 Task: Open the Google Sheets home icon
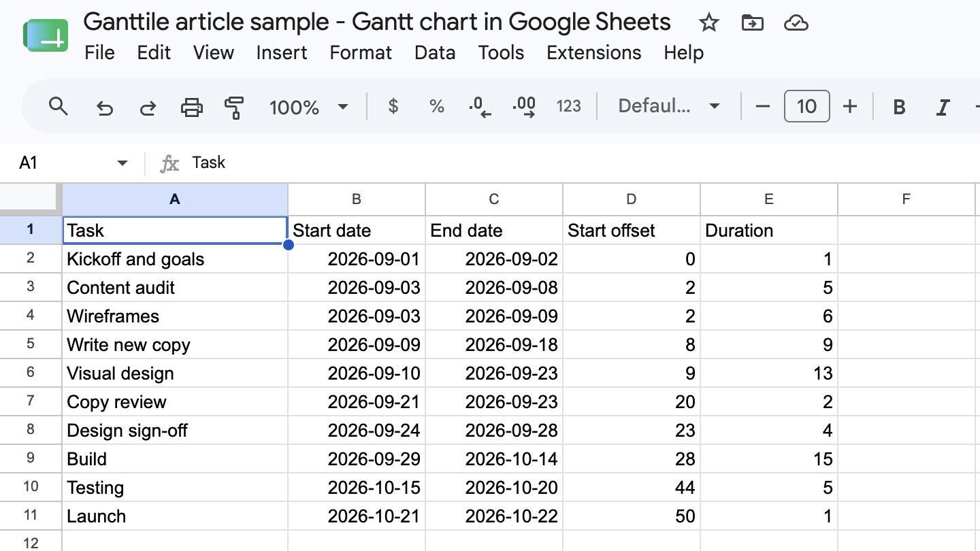46,35
